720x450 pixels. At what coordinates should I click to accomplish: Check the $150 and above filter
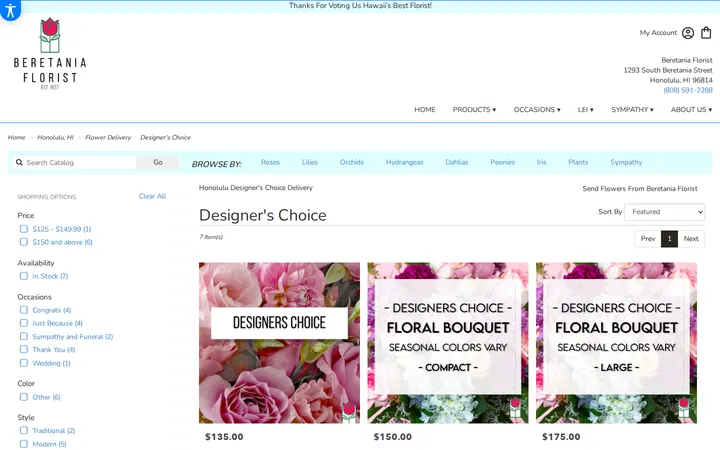[24, 242]
